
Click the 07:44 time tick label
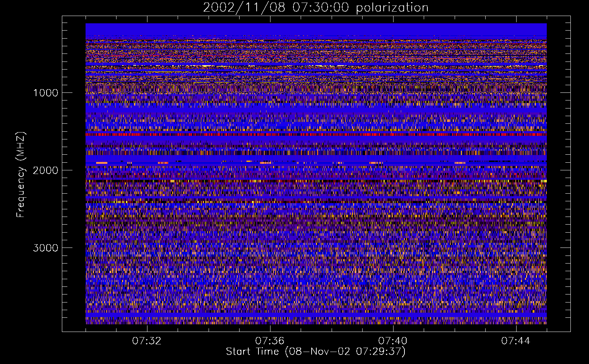pyautogui.click(x=516, y=341)
